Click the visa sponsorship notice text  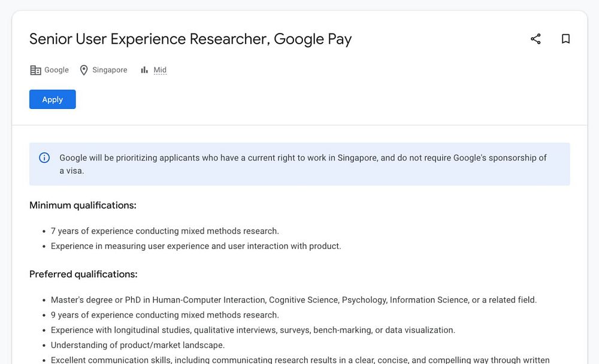303,164
